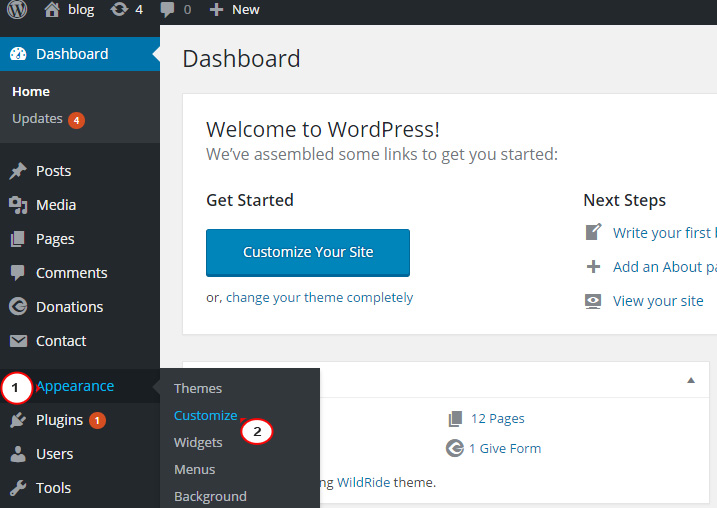Click the plus icon beside Add an About

coord(594,266)
